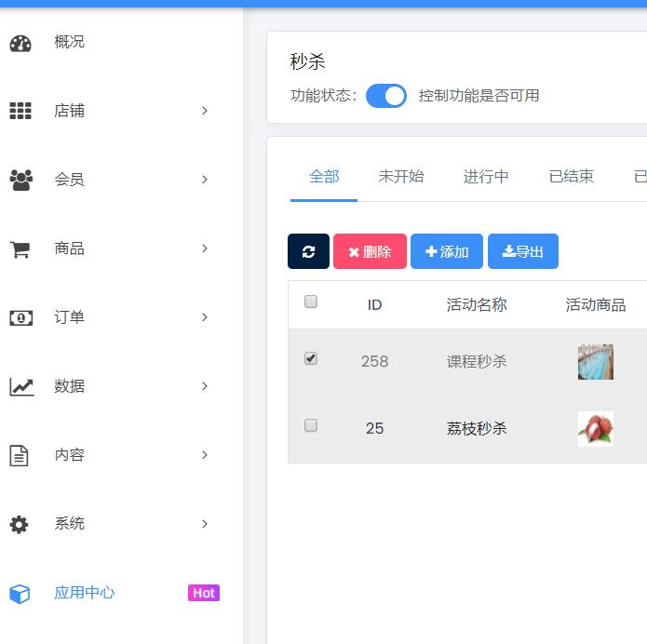Image resolution: width=647 pixels, height=644 pixels.
Task: Expand the 店铺 menu chevron
Action: [205, 111]
